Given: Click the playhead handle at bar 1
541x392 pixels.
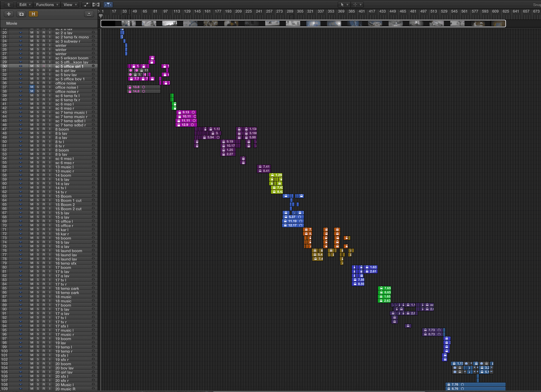Looking at the screenshot, I should pyautogui.click(x=101, y=16).
